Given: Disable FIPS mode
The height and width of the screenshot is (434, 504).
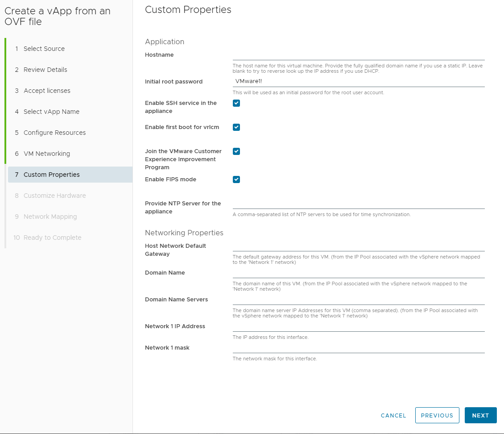Looking at the screenshot, I should [236, 179].
